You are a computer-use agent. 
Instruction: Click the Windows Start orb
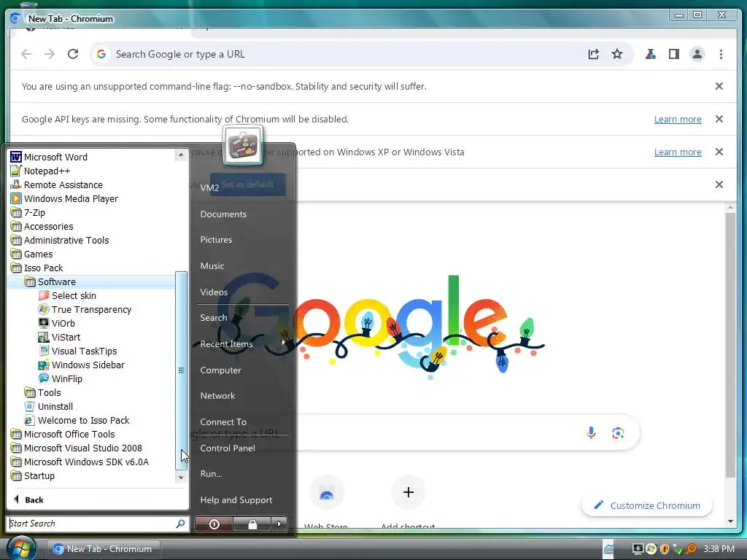[x=21, y=548]
